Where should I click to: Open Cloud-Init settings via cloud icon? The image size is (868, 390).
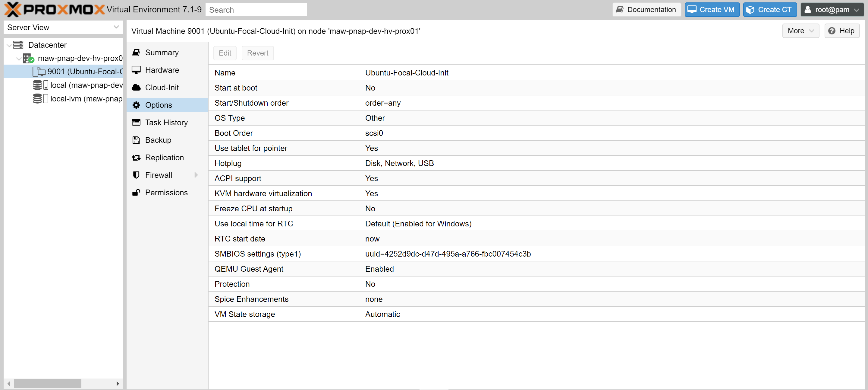(136, 87)
